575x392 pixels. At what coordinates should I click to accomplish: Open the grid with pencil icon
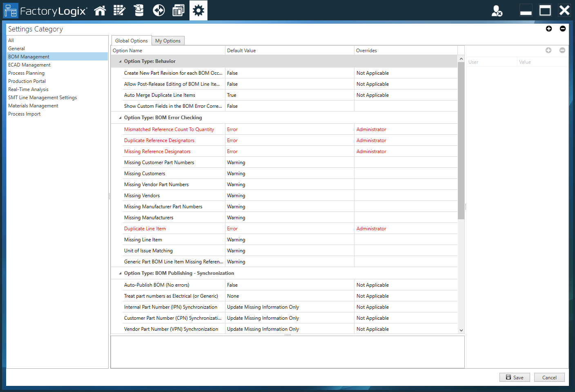[x=119, y=11]
